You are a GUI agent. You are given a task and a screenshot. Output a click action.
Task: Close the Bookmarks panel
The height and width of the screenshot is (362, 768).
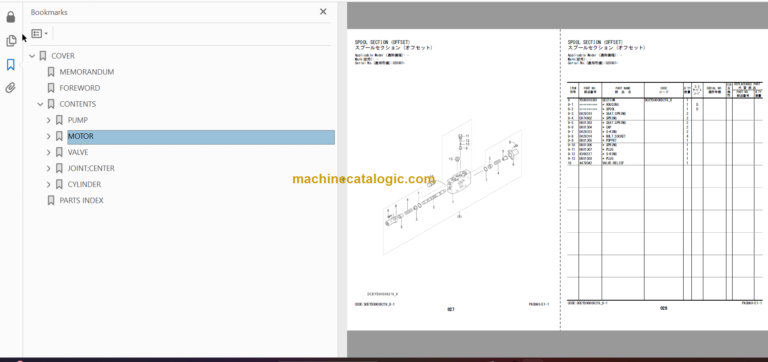[x=323, y=12]
